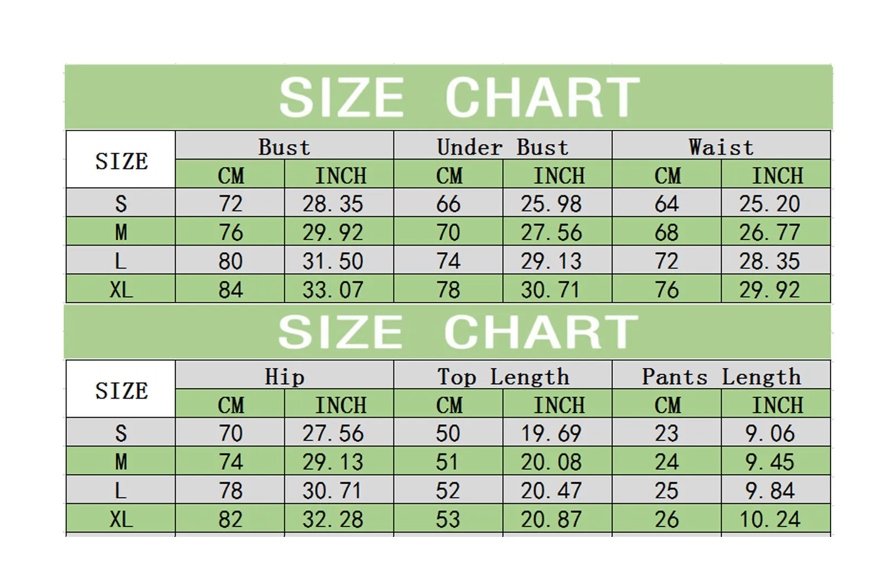Click the Top Length column header
The image size is (889, 588).
coord(502,377)
